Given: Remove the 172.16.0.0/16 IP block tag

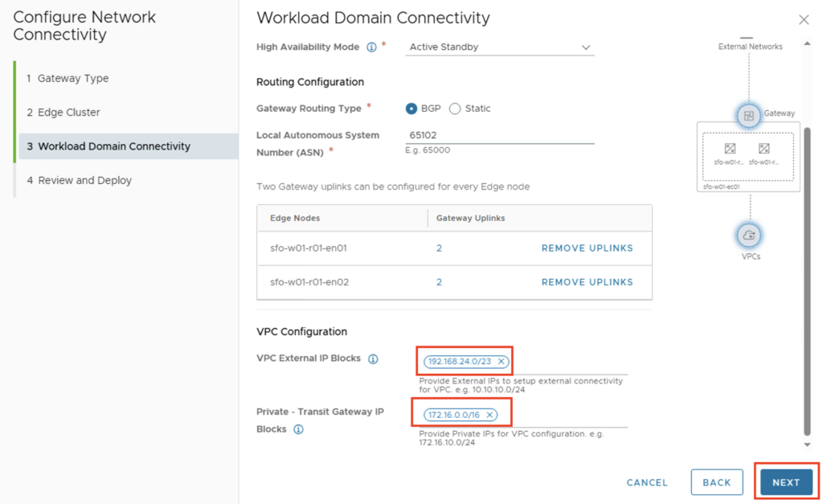Looking at the screenshot, I should click(x=489, y=415).
